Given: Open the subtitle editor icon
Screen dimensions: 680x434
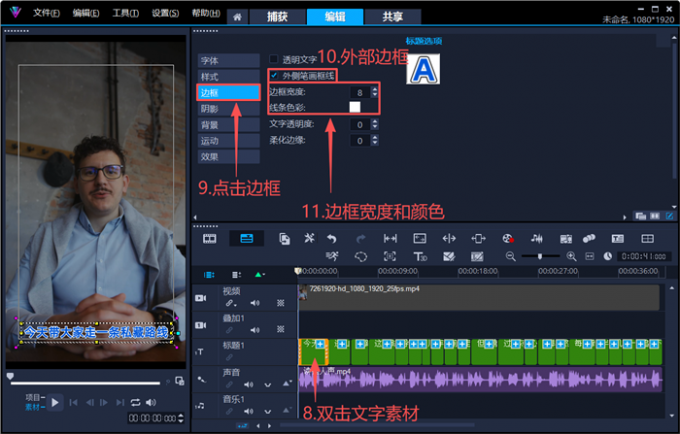Looking at the screenshot, I should coord(618,238).
